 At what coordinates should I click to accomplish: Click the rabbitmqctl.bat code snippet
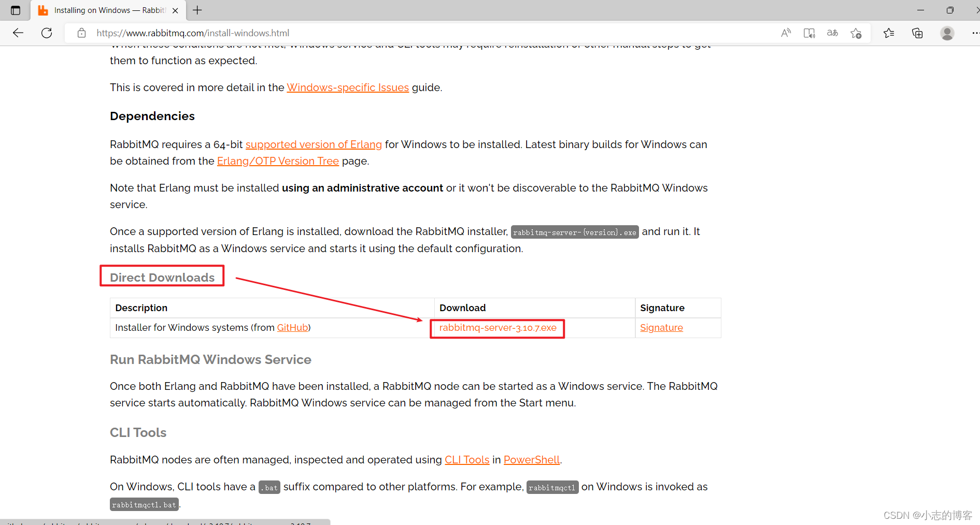point(144,505)
